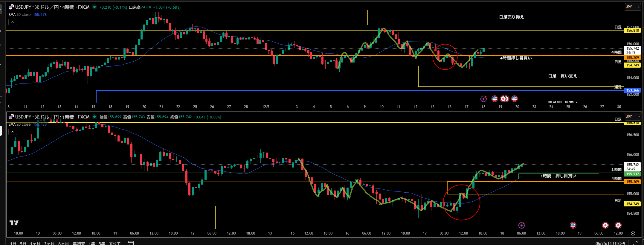Select the 年初来 time range

click(x=79, y=243)
